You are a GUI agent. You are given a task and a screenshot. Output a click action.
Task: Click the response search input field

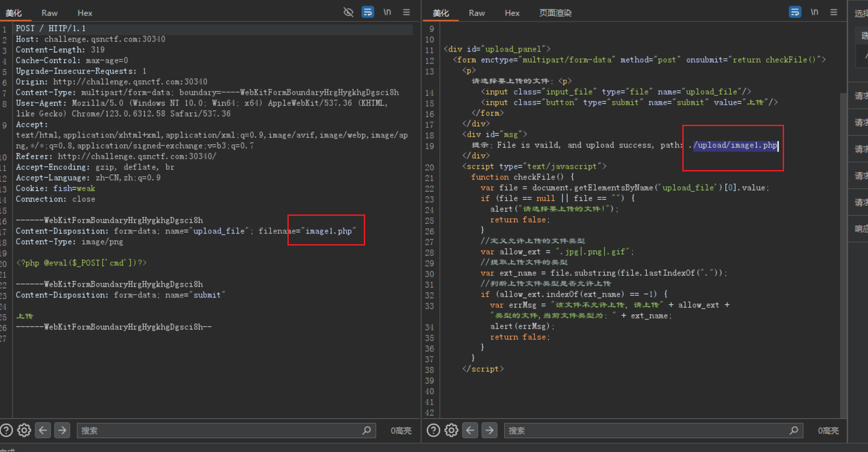pos(653,430)
